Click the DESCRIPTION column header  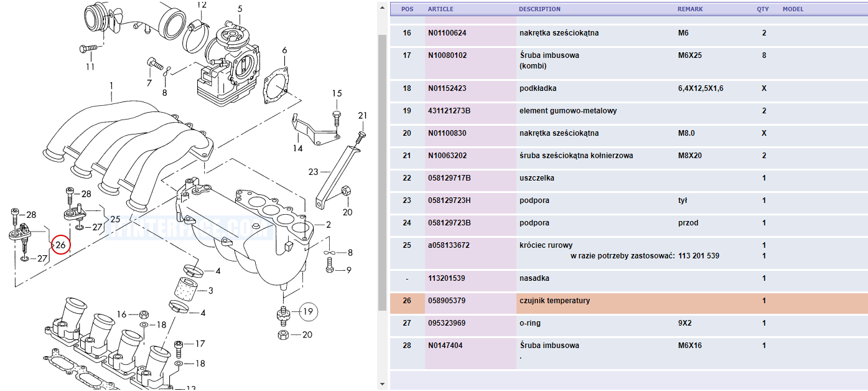pyautogui.click(x=539, y=9)
